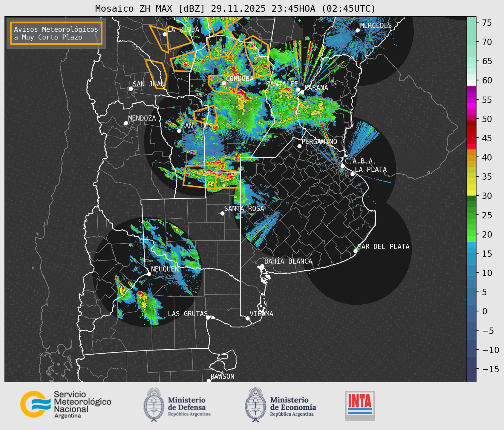Screen dimensions: 504x430
Task: Click the MAR DEL PLATA city label
Action: 383,247
